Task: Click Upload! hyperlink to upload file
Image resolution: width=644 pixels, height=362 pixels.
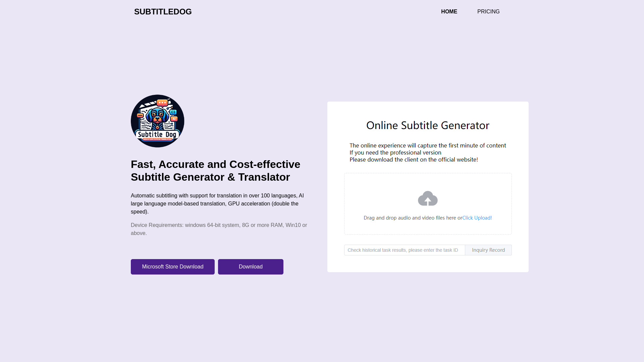Action: (x=477, y=218)
